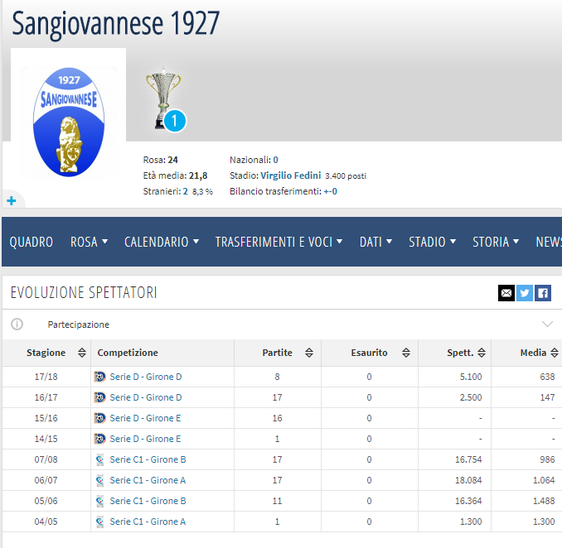The image size is (562, 548).
Task: Click Serie D logo in 17/18 row
Action: [x=100, y=377]
